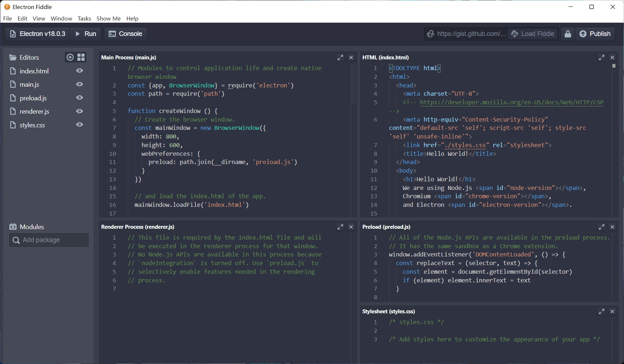Screen dimensions: 624x364
Task: Click the '/* styles.css */' comment line
Action: 416,322
